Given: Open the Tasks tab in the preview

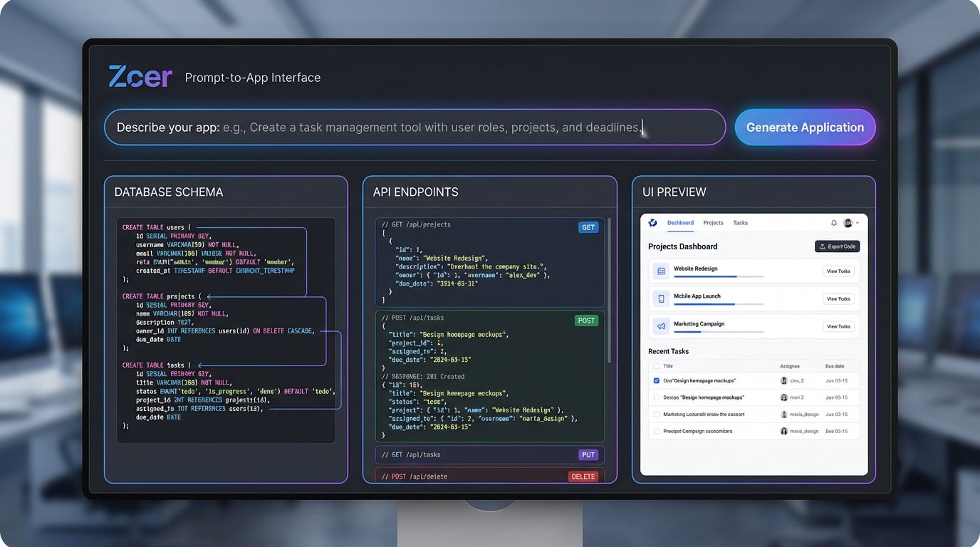Looking at the screenshot, I should click(741, 223).
